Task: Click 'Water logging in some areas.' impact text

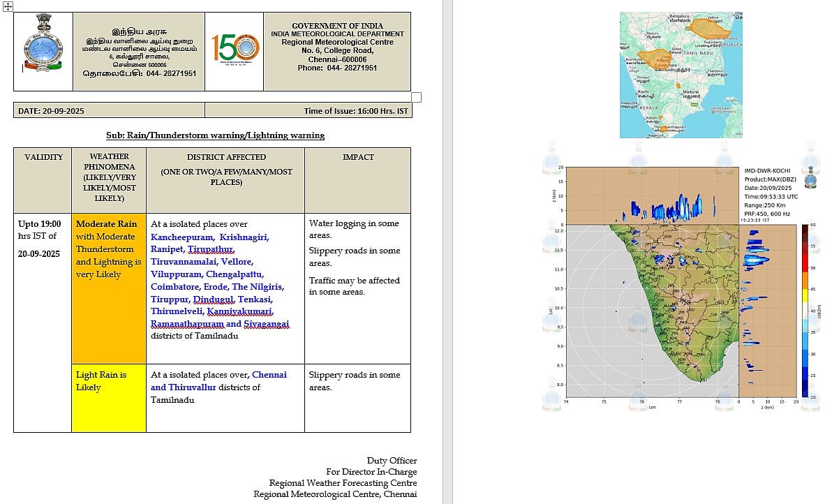Action: click(x=354, y=230)
